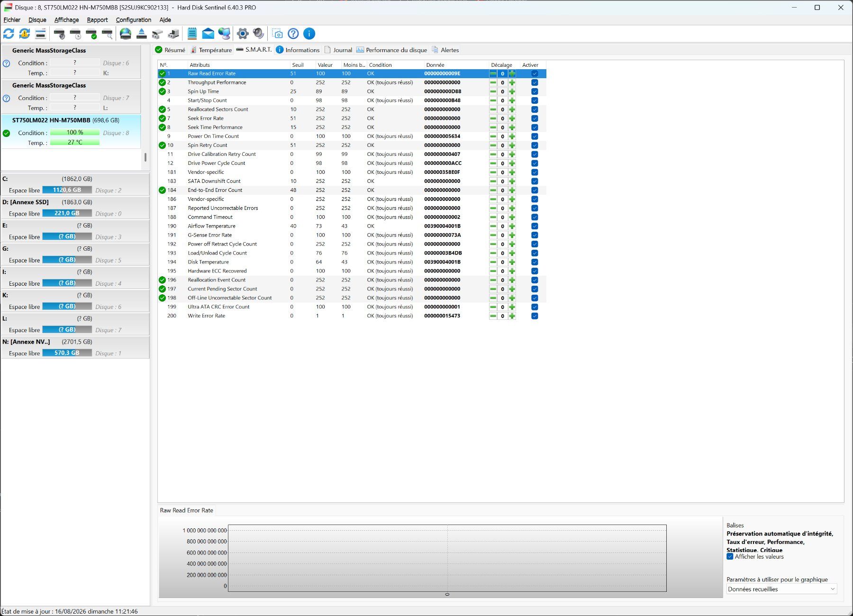Switch to the Informations tab

click(298, 50)
